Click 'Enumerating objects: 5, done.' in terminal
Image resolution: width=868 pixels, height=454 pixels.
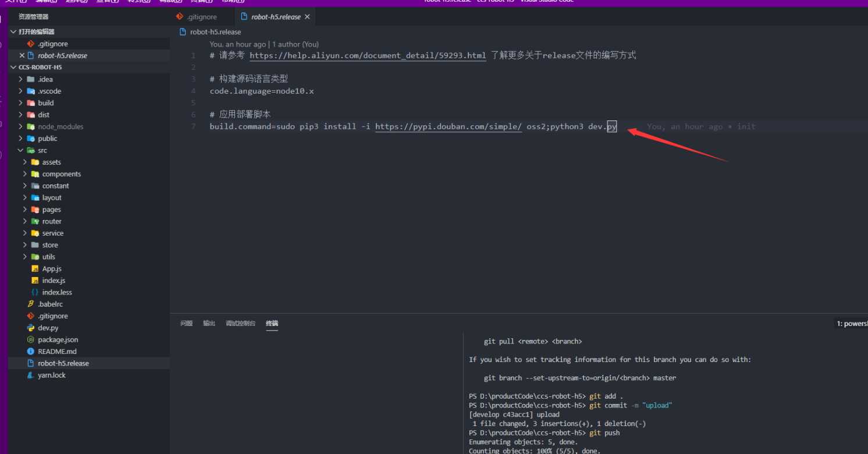(x=524, y=442)
